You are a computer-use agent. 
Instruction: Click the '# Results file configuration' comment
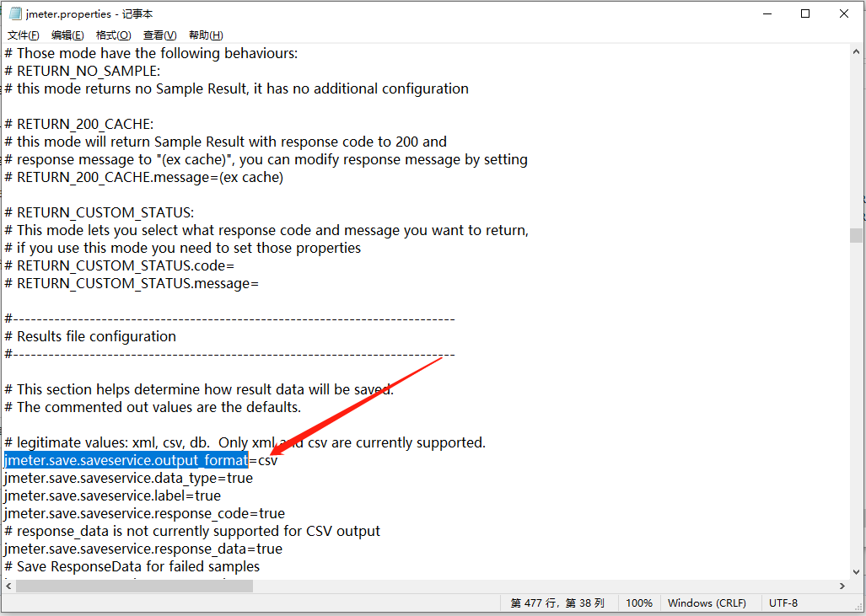[x=90, y=336]
